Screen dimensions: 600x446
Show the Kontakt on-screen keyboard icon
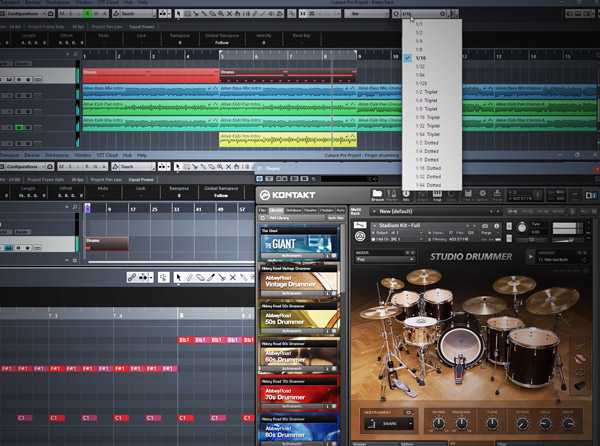pyautogui.click(x=437, y=195)
